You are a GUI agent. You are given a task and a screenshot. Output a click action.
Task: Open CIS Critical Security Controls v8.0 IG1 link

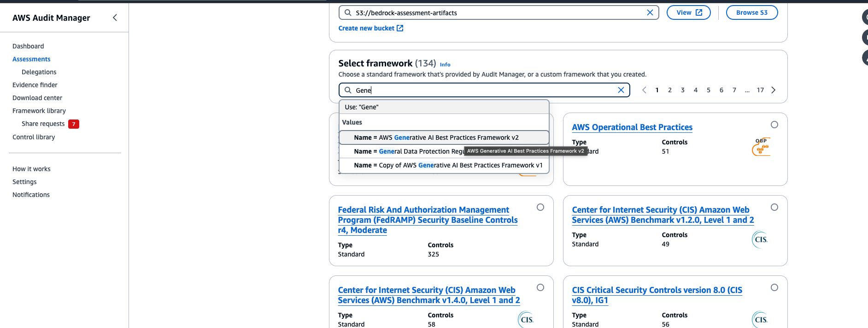[x=657, y=295]
